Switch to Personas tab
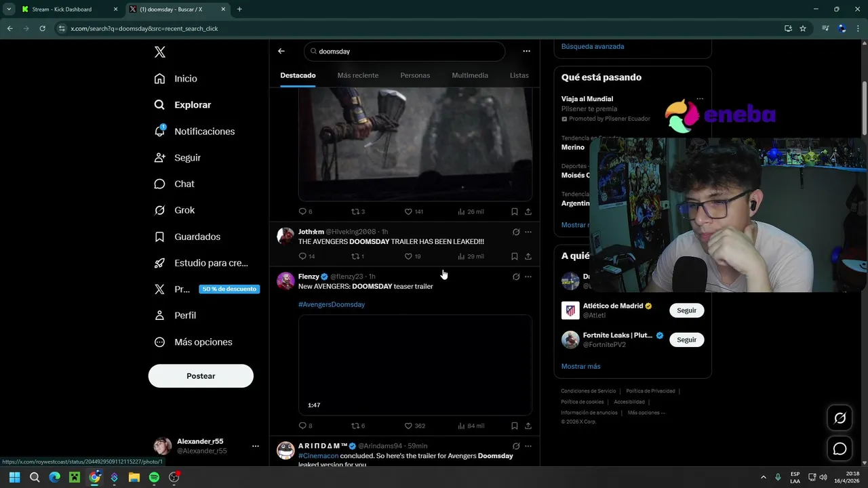The image size is (868, 488). [415, 75]
